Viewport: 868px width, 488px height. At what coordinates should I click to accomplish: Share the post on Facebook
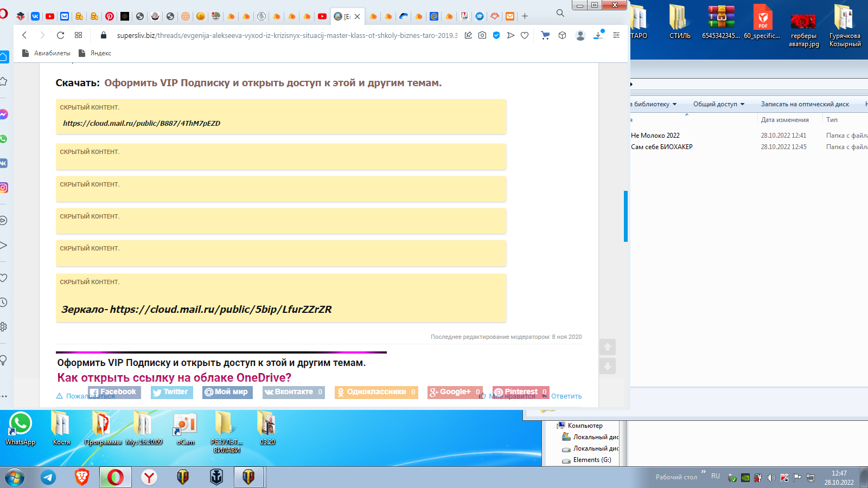coord(114,392)
